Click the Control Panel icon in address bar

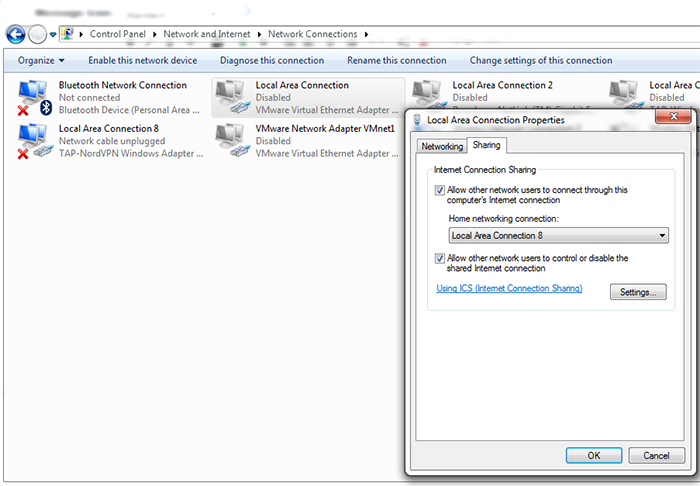point(67,33)
